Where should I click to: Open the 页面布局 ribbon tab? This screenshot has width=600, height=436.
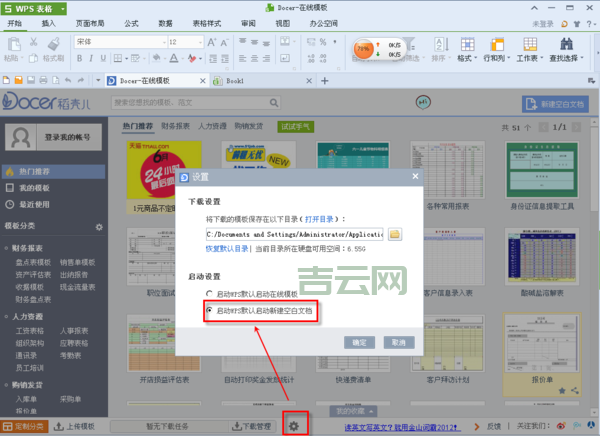click(x=90, y=23)
